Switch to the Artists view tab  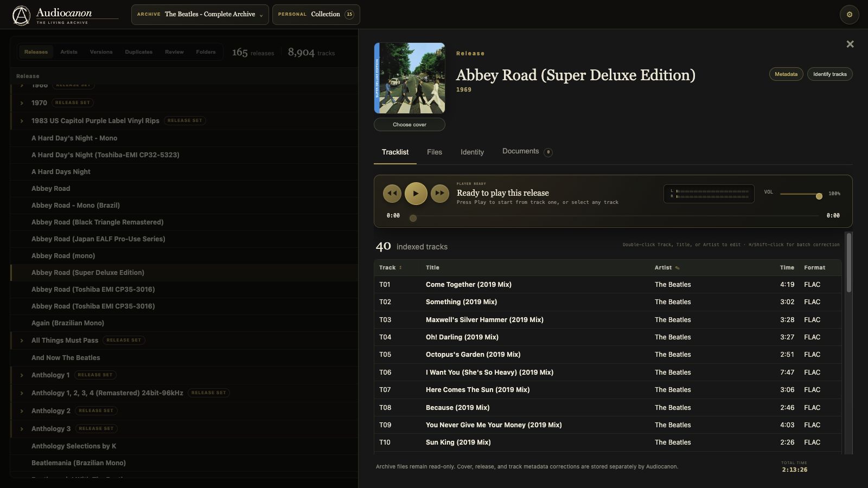[x=69, y=52]
